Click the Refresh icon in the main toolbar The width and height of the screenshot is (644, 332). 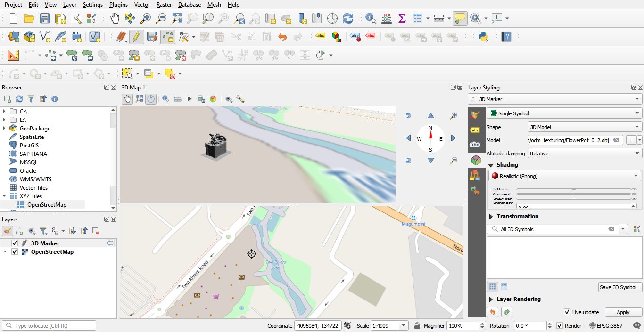point(348,18)
